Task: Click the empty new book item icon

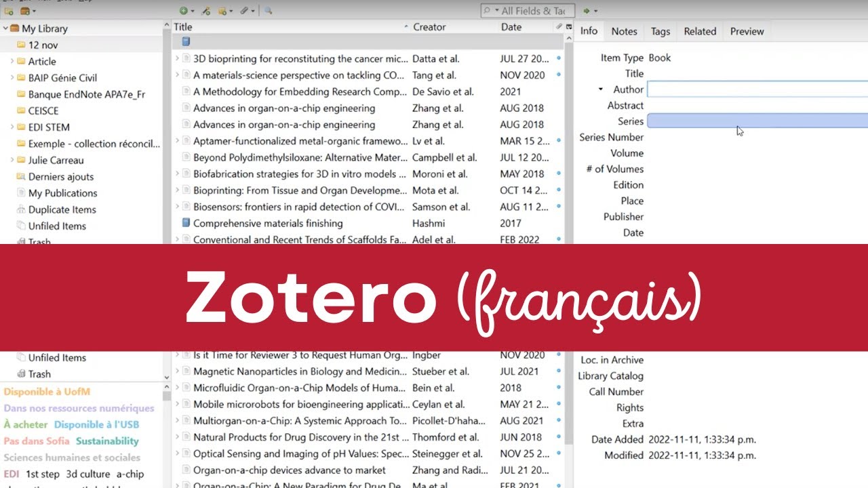Action: [186, 42]
